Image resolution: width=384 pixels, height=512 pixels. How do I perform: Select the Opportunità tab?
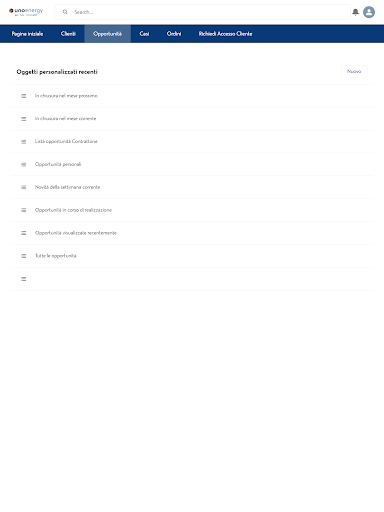[108, 34]
